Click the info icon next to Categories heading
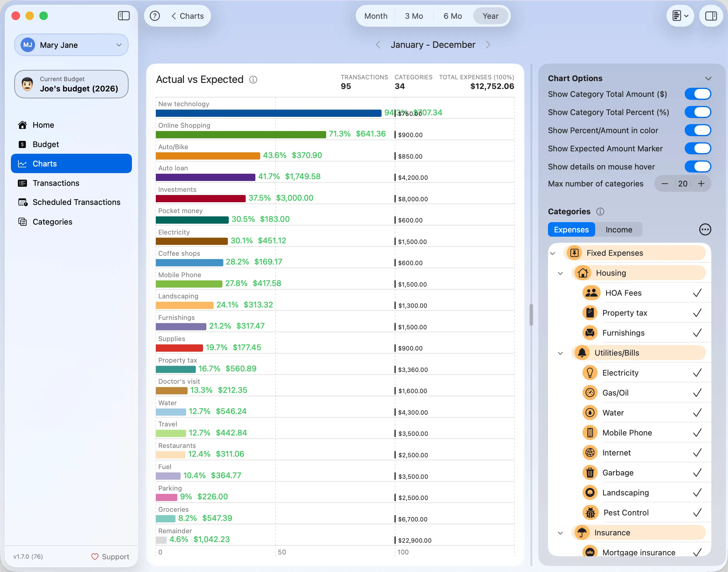 tap(600, 211)
